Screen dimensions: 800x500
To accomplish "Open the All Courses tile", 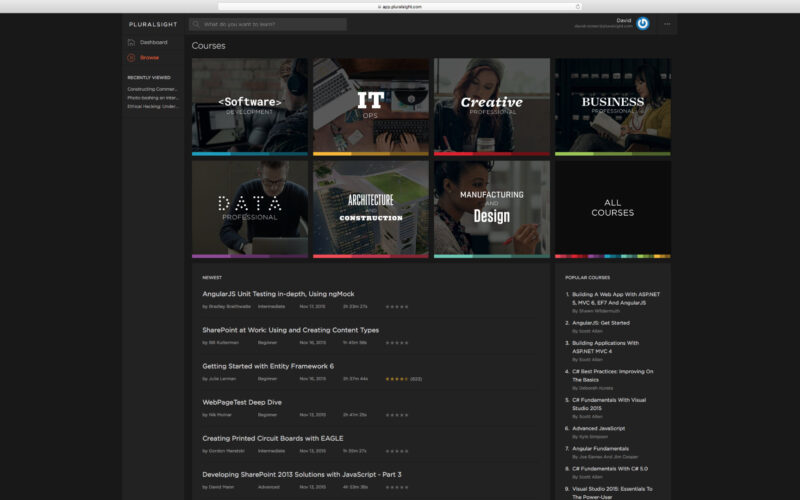I will (x=613, y=209).
